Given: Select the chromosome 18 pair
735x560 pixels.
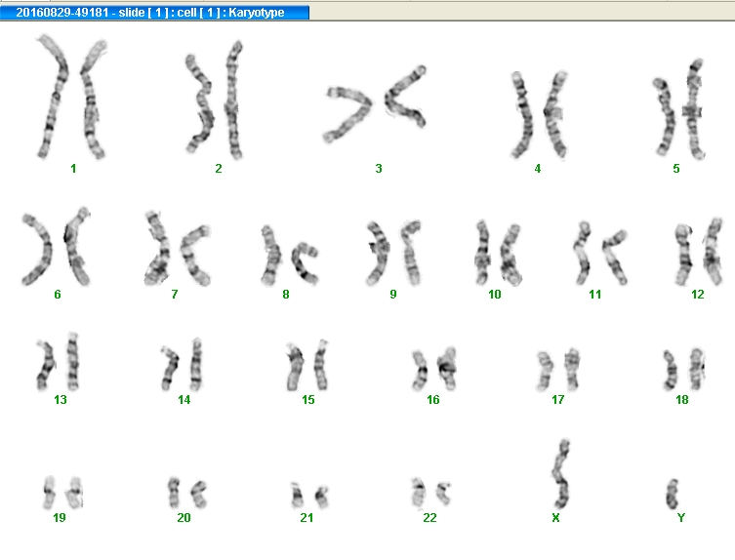Looking at the screenshot, I should coord(683,370).
